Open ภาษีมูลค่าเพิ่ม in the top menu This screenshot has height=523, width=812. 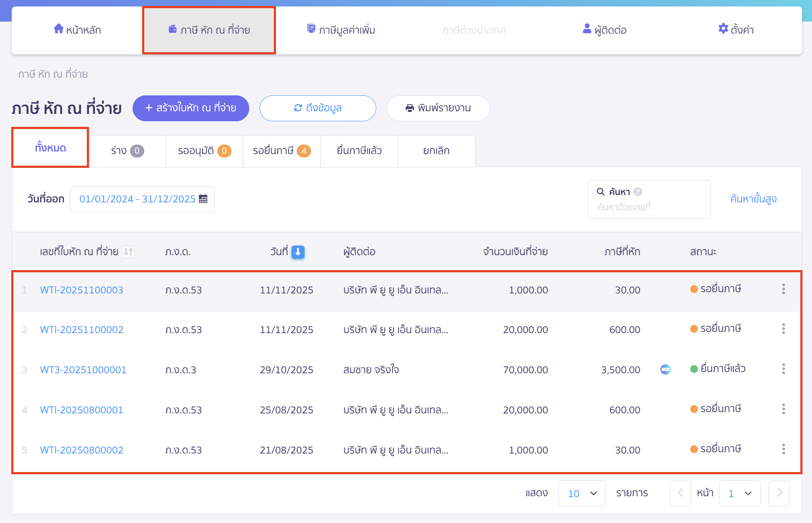341,30
